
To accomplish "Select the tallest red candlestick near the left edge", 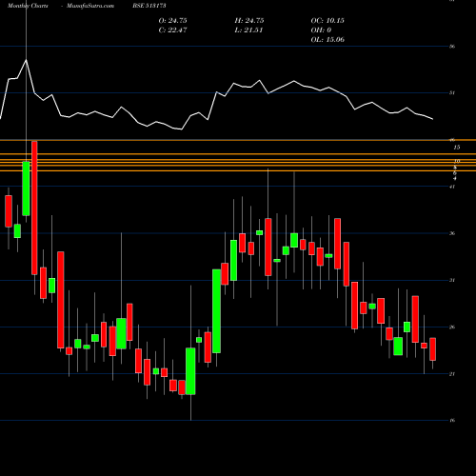I will [x=34, y=208].
